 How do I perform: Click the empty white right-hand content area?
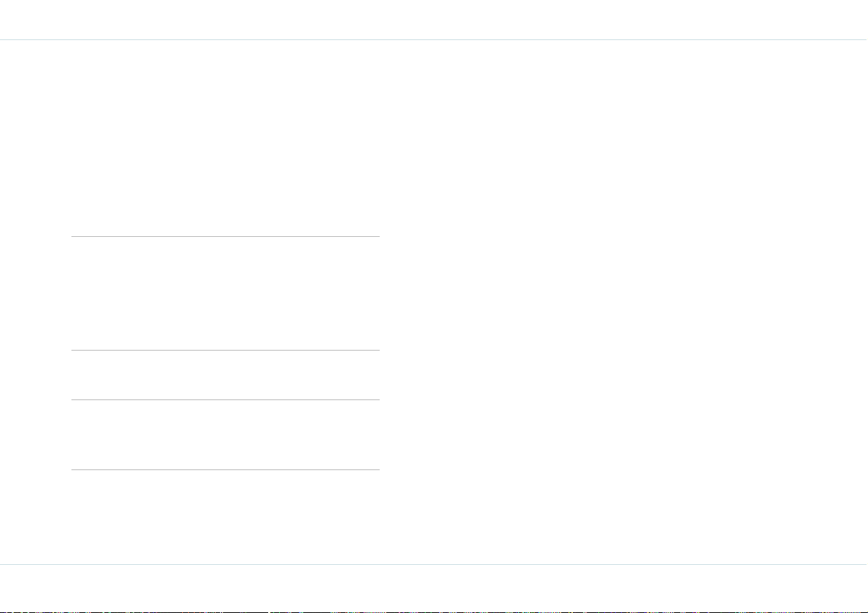tap(624, 302)
